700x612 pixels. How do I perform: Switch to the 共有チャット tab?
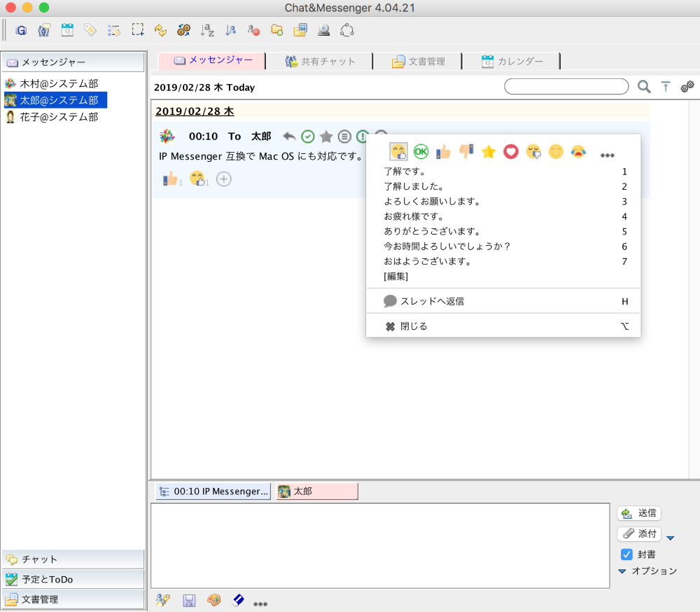[x=320, y=61]
